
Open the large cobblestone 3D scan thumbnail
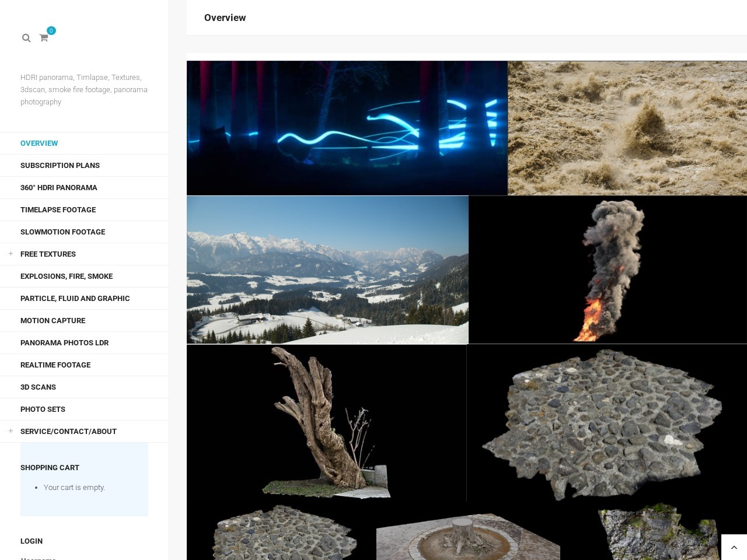[x=607, y=423]
